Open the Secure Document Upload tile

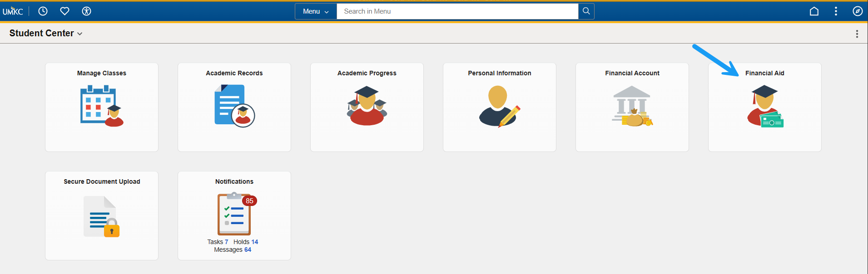click(102, 216)
